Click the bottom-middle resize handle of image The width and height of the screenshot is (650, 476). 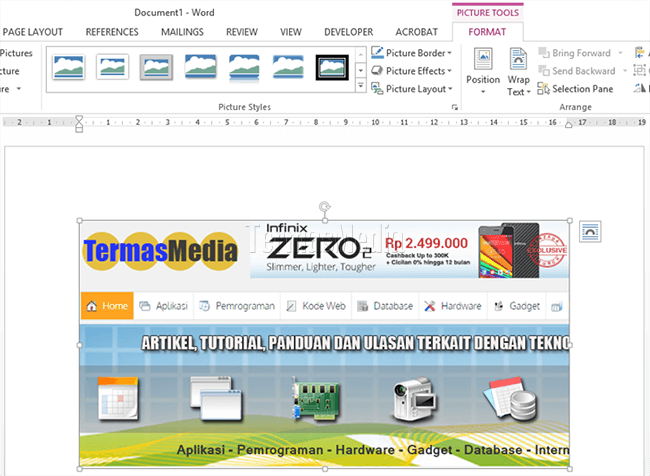click(325, 469)
